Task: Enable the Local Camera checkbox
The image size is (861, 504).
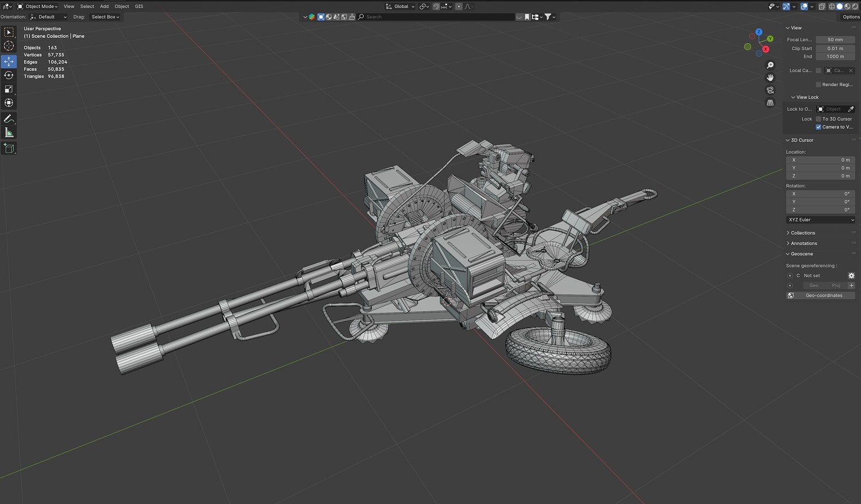Action: click(819, 71)
